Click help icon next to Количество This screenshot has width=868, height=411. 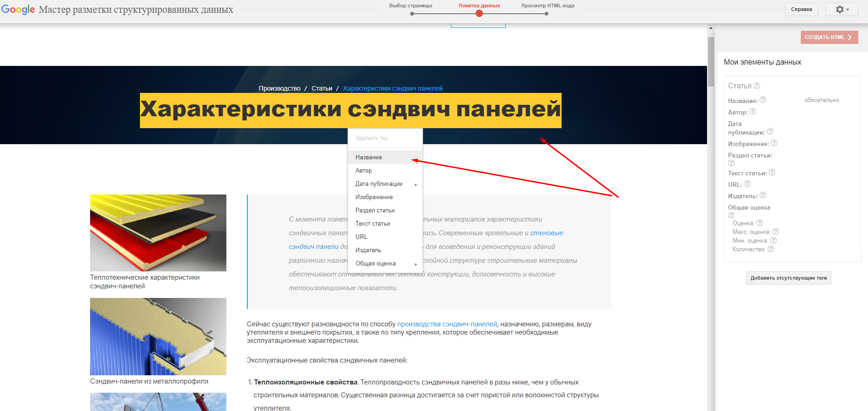click(x=771, y=249)
